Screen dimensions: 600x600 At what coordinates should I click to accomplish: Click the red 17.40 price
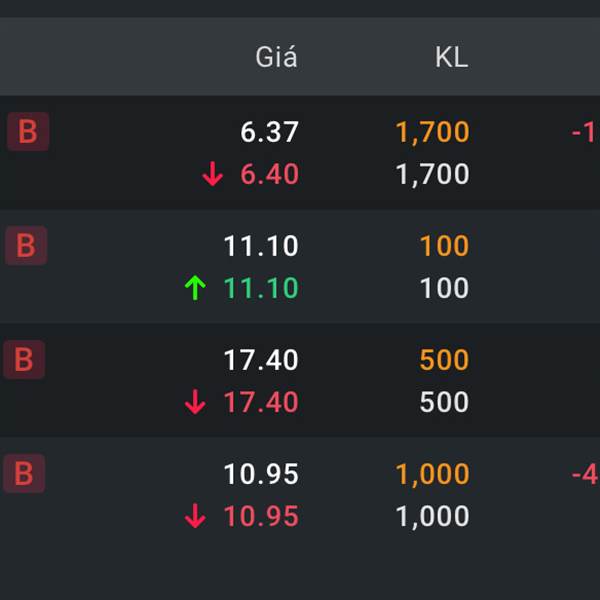click(x=261, y=402)
